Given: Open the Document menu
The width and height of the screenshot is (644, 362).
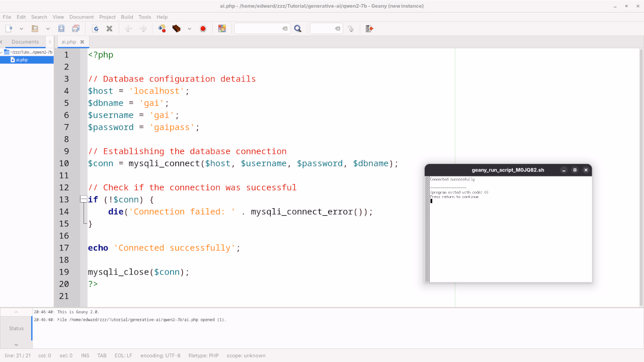Looking at the screenshot, I should click(82, 17).
